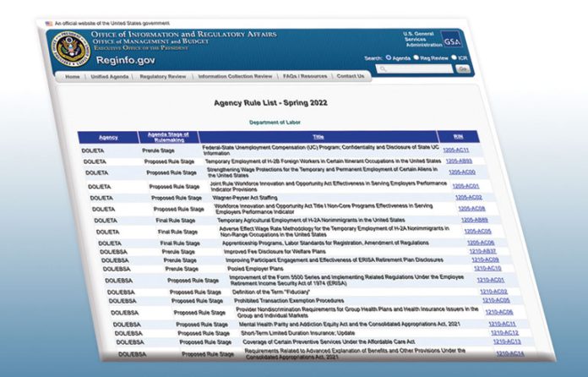
Task: Open the Unified Agenda menu item
Action: tap(110, 77)
